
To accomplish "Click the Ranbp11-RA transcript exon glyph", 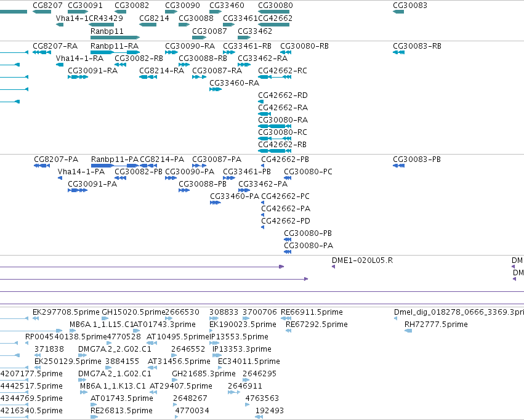I will click(x=115, y=52).
